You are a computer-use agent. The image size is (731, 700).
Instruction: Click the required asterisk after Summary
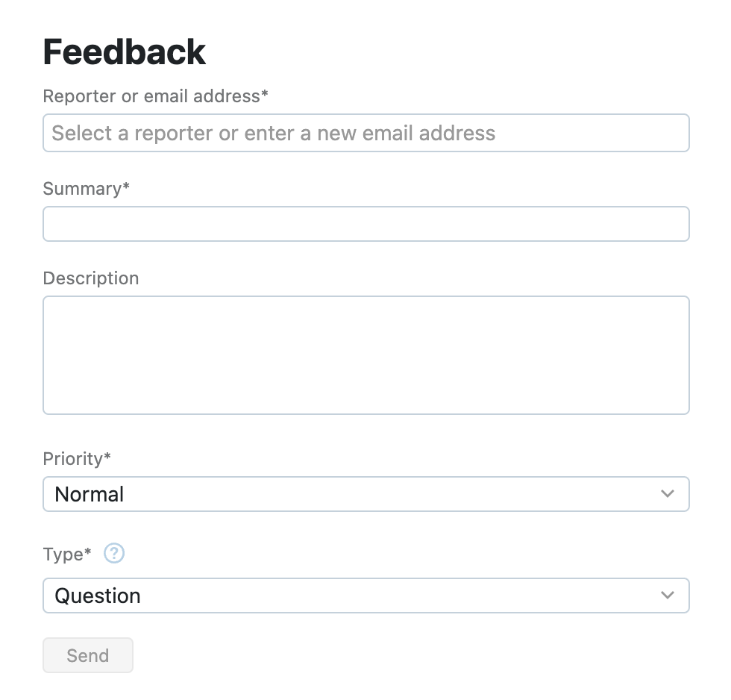point(126,187)
